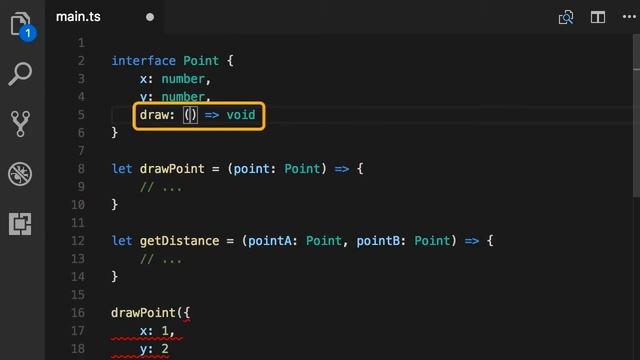640x360 pixels.
Task: Click the unsaved dot on main.ts tab
Action: point(150,17)
